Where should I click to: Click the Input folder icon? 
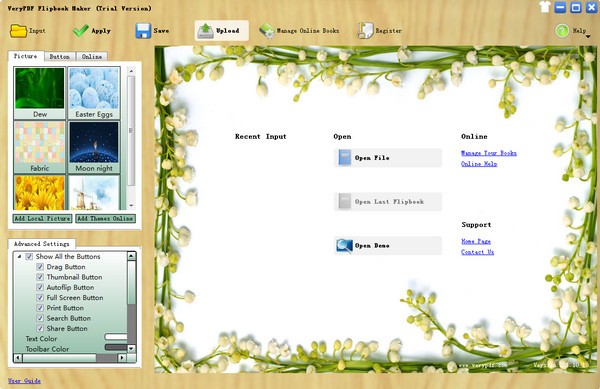pyautogui.click(x=18, y=31)
